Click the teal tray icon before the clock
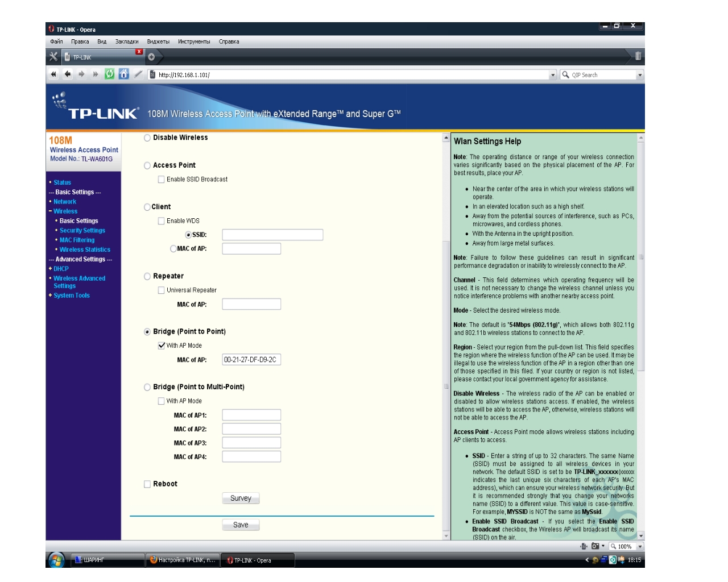Screen dimensions: 728x582 [x=613, y=560]
